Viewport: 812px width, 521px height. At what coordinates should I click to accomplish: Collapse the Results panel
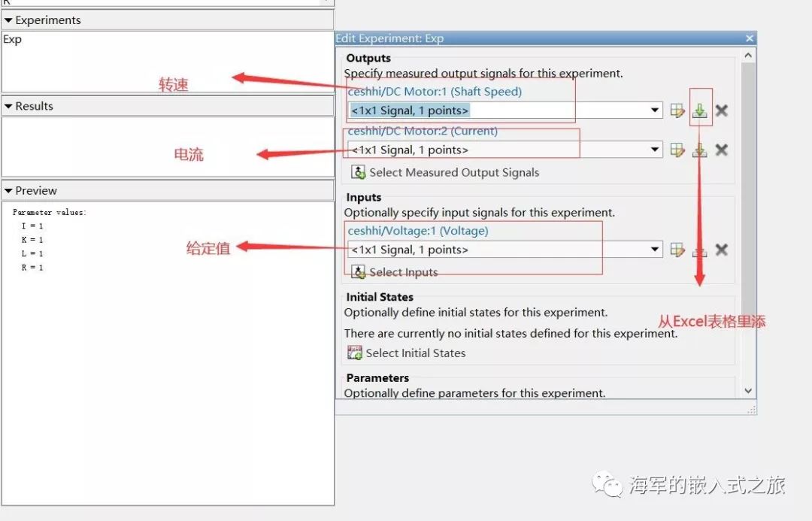pos(8,106)
